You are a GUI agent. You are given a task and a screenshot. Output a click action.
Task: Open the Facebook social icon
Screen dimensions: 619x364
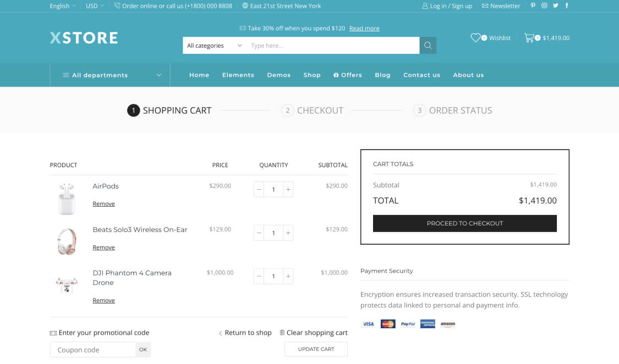click(567, 5)
